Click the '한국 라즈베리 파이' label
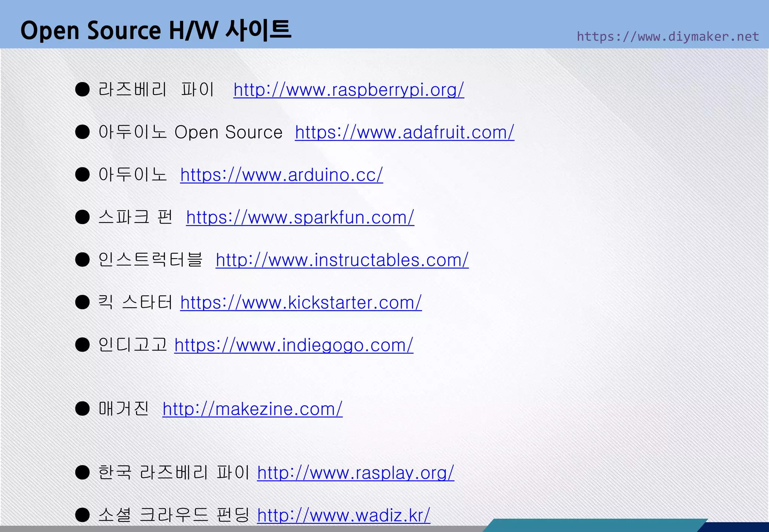 (174, 472)
